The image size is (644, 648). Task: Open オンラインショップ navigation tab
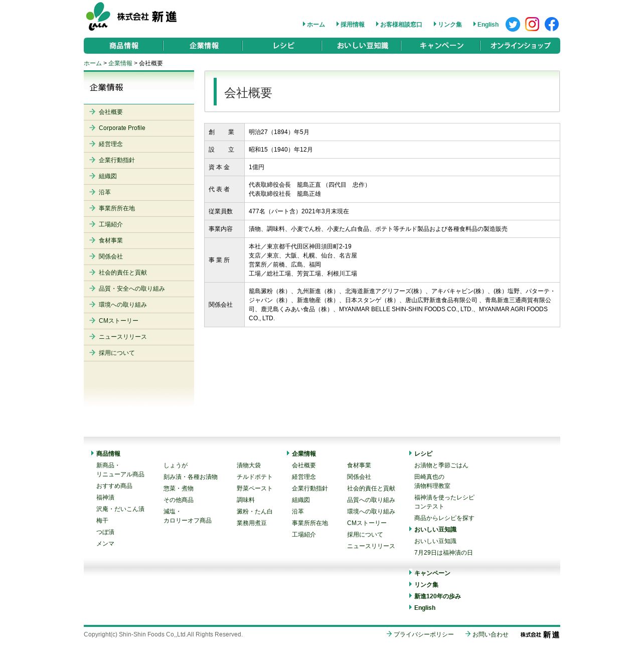(x=520, y=46)
